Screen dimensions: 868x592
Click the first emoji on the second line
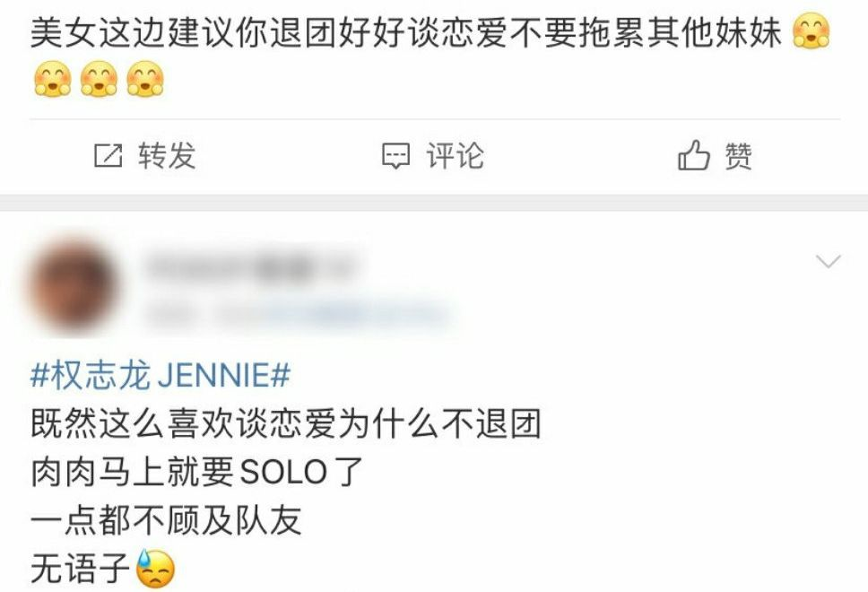click(53, 79)
